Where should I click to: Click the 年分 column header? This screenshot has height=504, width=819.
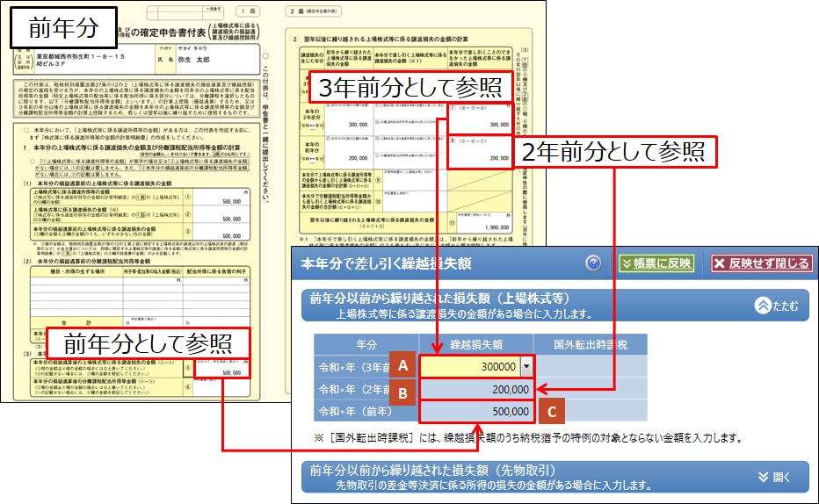click(x=366, y=344)
